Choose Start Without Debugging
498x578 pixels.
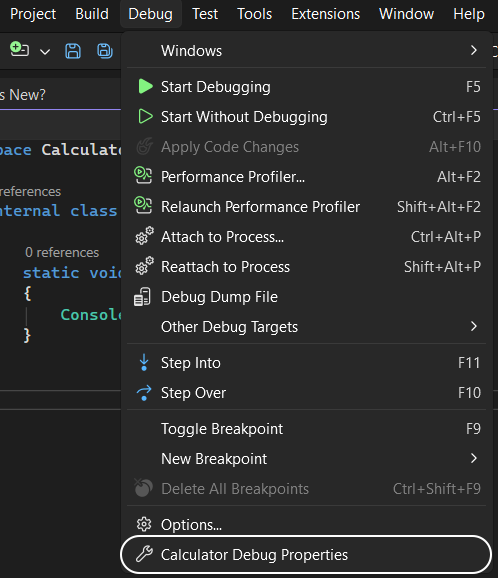306,117
